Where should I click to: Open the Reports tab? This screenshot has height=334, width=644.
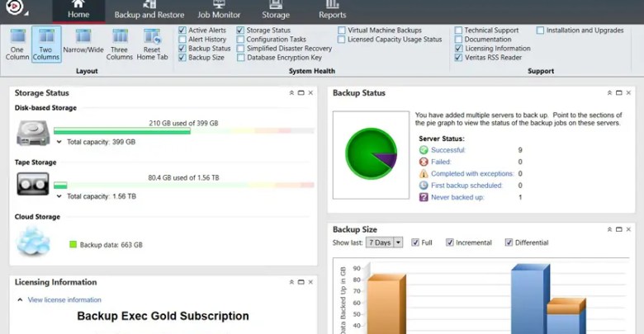pyautogui.click(x=332, y=12)
